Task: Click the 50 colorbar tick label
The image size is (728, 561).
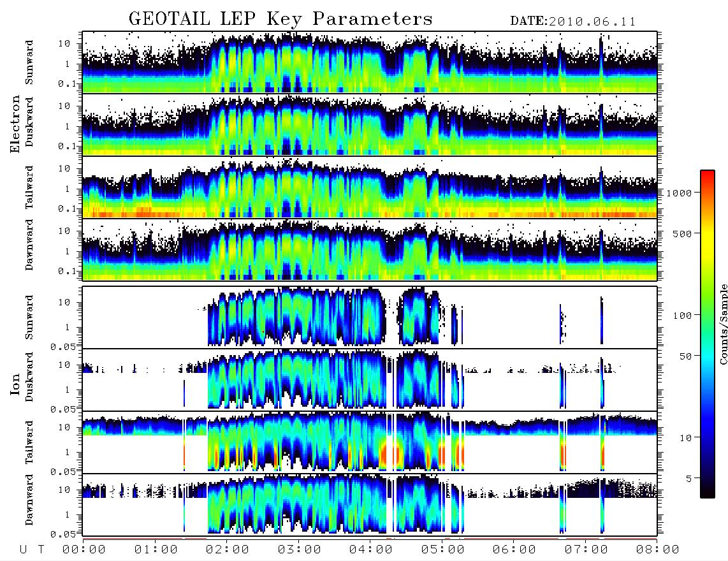Action: click(x=685, y=356)
